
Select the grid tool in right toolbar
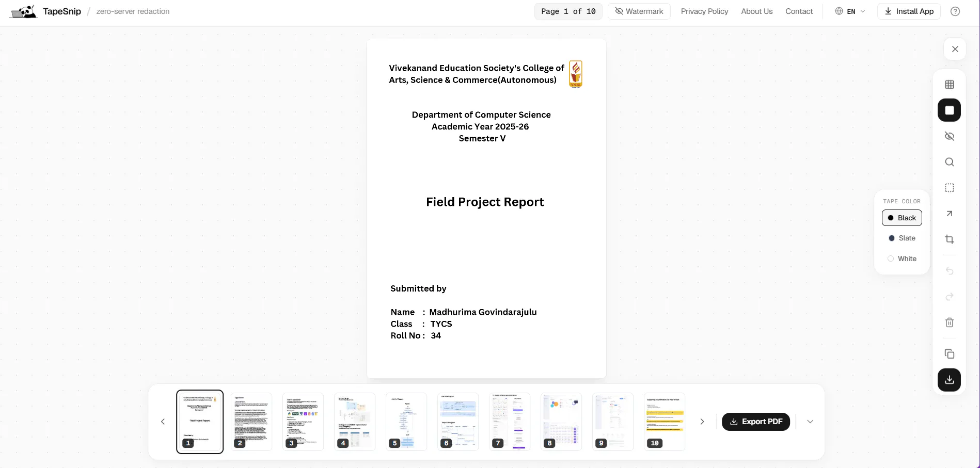pos(950,85)
